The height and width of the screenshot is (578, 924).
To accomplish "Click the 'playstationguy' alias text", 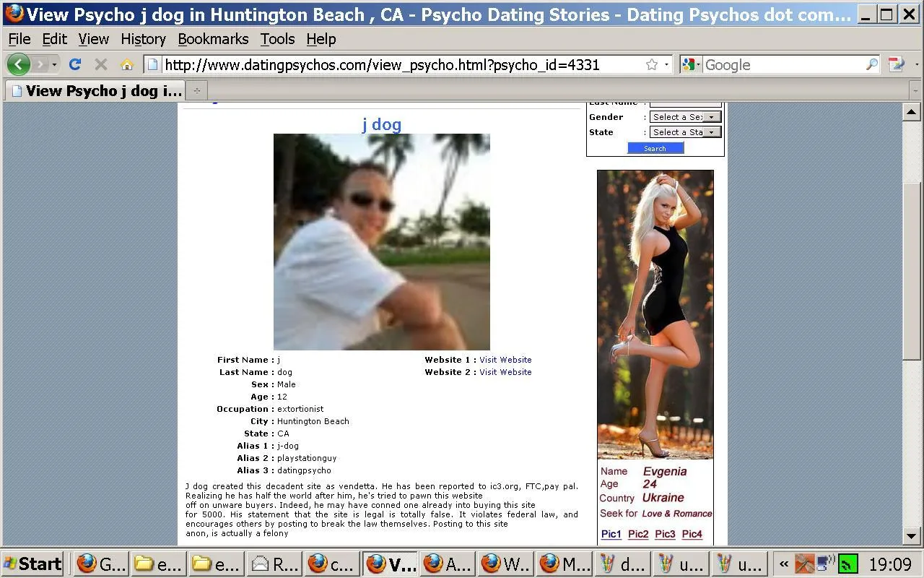I will (x=307, y=458).
